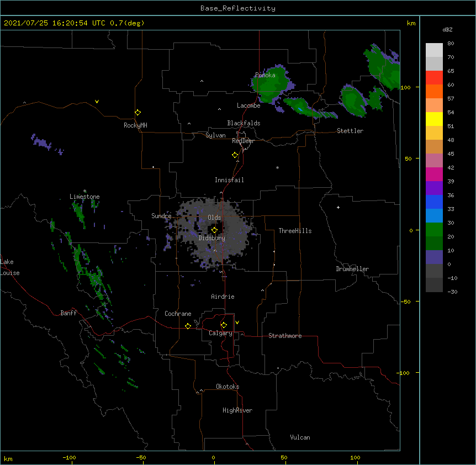Click the -100 tick on bottom km axis
The width and height of the screenshot is (476, 465).
coord(69,458)
